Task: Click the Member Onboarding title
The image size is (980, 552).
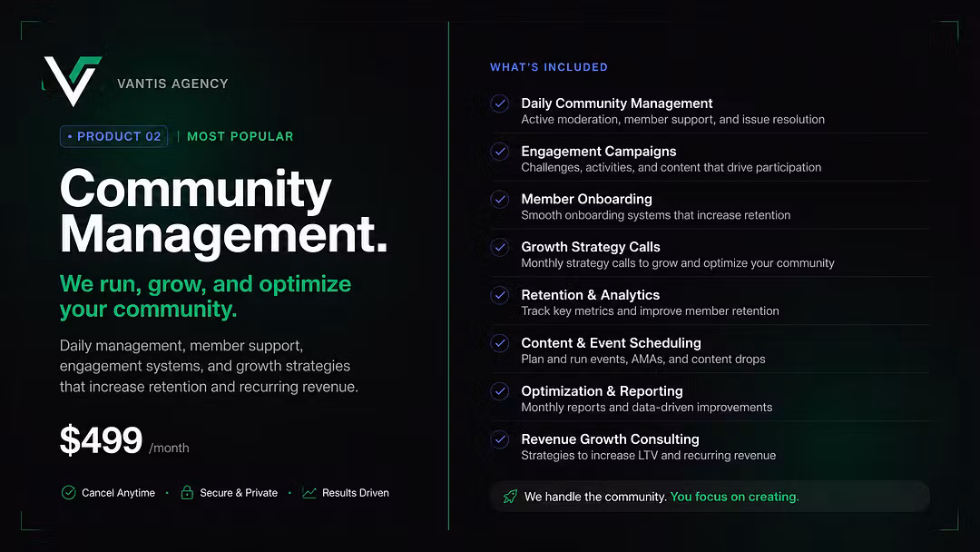Action: coord(587,199)
